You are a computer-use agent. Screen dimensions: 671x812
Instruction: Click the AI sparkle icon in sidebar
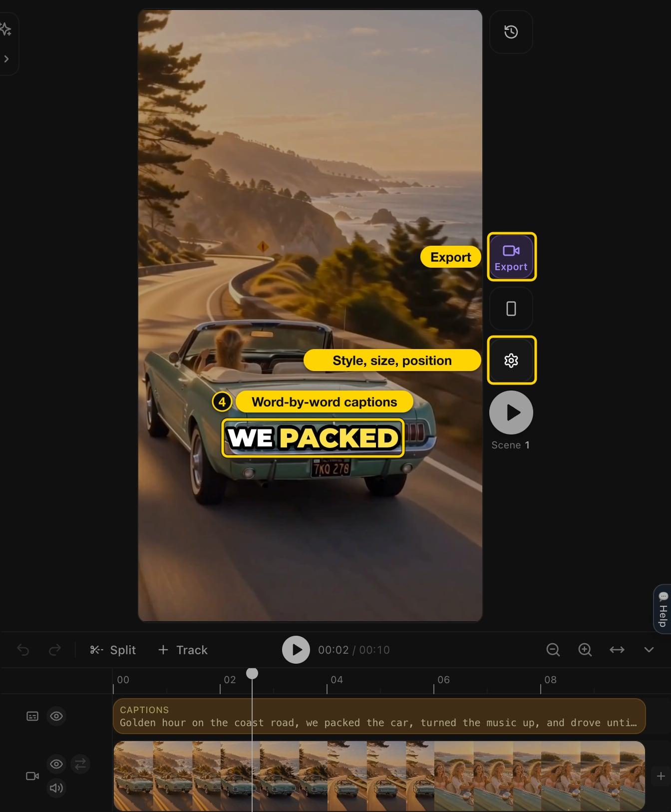6,29
